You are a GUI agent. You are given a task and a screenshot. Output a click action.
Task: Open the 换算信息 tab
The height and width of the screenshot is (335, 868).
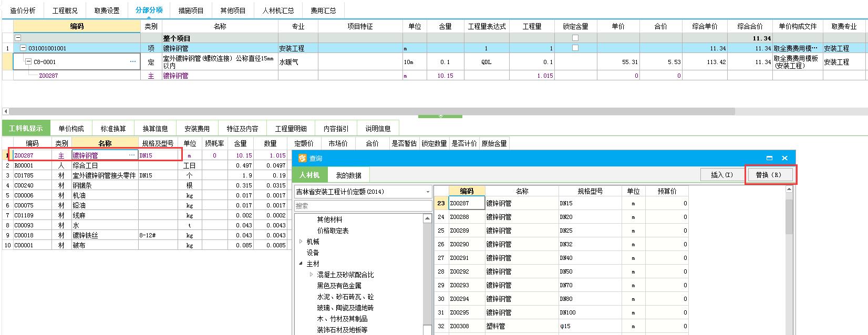(156, 128)
